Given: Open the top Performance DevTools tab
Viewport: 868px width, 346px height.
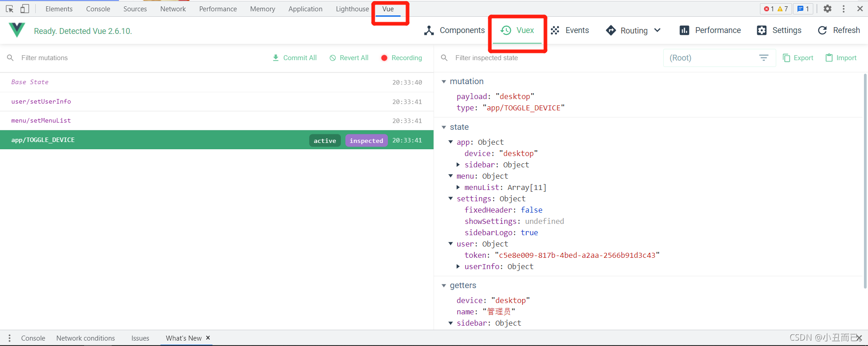Looking at the screenshot, I should pyautogui.click(x=218, y=9).
